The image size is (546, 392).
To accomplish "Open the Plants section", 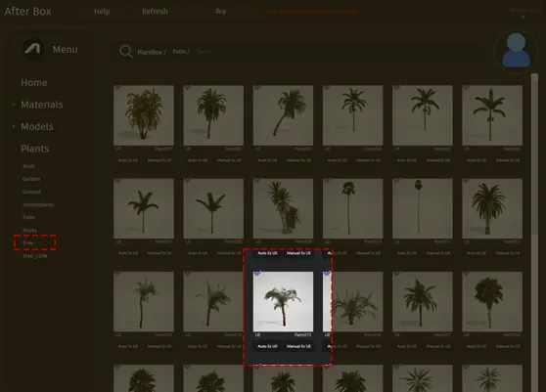I will pos(35,149).
